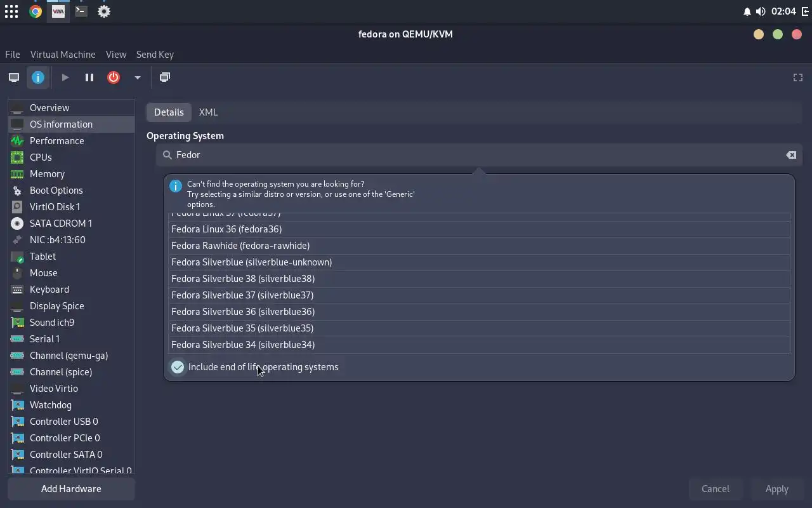
Task: Open the Virtual Machine Manager panel icon
Action: tap(58, 11)
